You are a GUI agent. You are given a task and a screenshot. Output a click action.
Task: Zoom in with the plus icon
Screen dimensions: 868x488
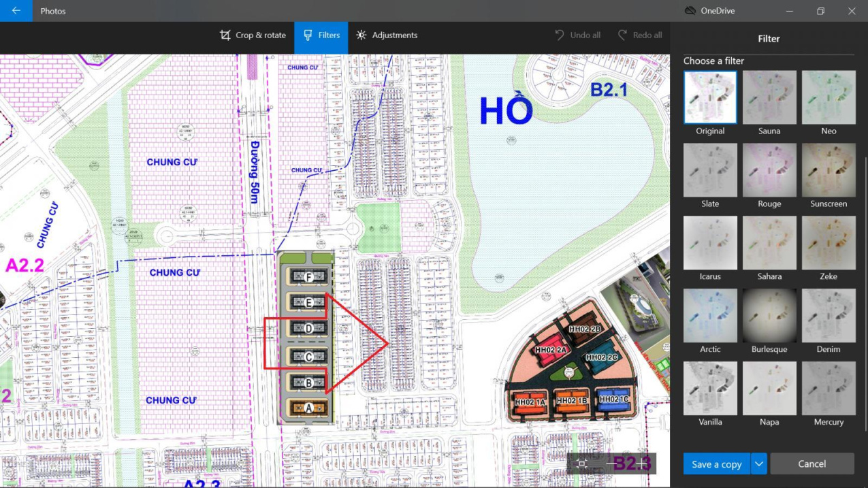(641, 463)
